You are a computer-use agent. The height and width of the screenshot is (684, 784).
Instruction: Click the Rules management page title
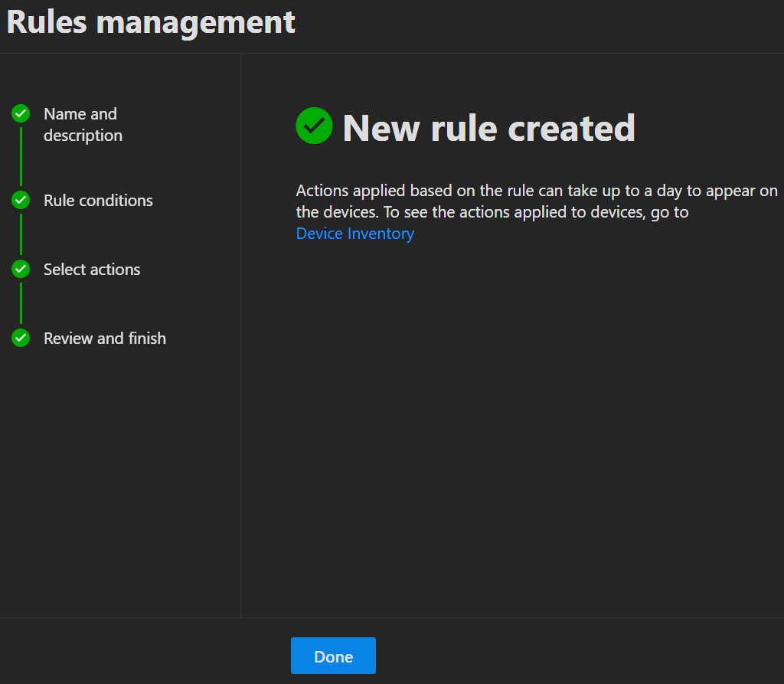151,22
